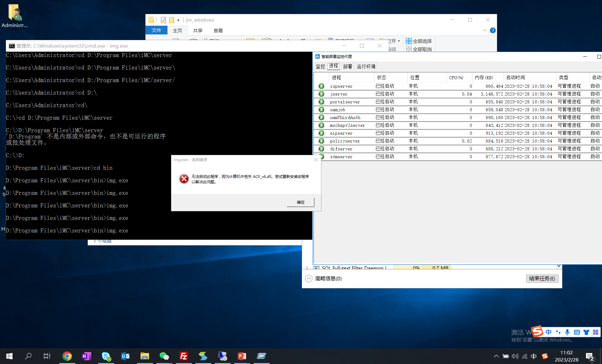Show hidden system tray icons chevron
This screenshot has width=602, height=364.
[496, 356]
